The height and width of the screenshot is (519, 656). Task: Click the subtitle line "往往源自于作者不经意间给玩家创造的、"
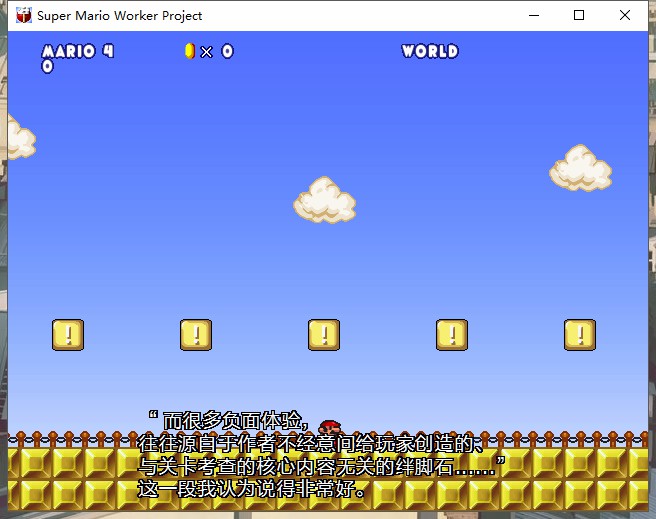(311, 443)
